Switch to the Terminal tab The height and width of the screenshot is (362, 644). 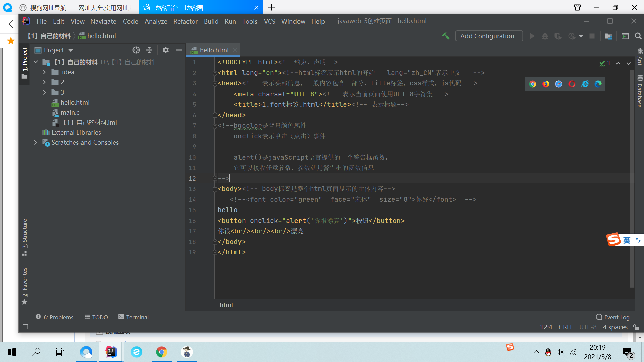coord(133,317)
